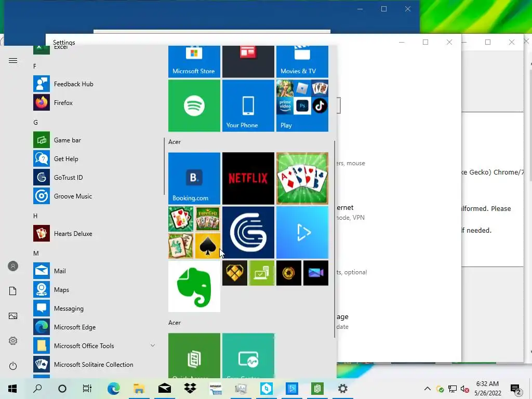Open the green Quick Access tile
The height and width of the screenshot is (399, 532).
(194, 355)
